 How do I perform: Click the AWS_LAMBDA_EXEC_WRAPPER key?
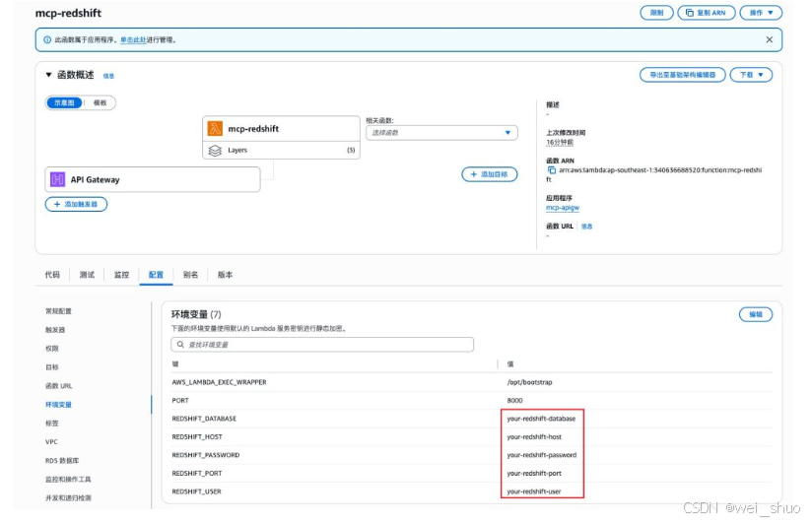click(x=219, y=382)
